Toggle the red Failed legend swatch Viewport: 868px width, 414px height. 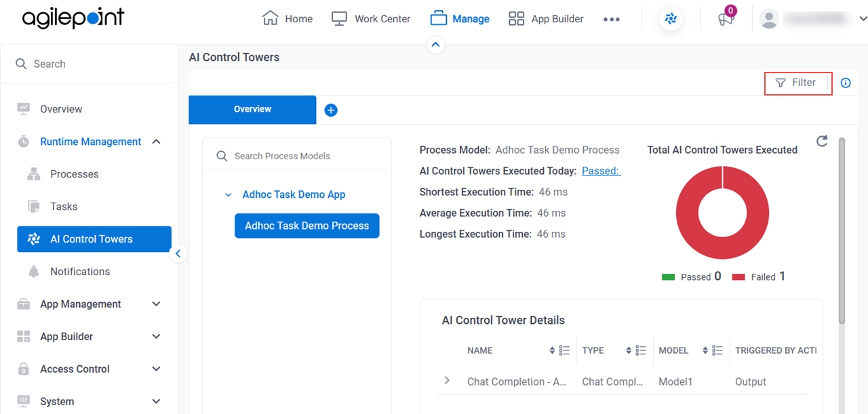[x=738, y=277]
